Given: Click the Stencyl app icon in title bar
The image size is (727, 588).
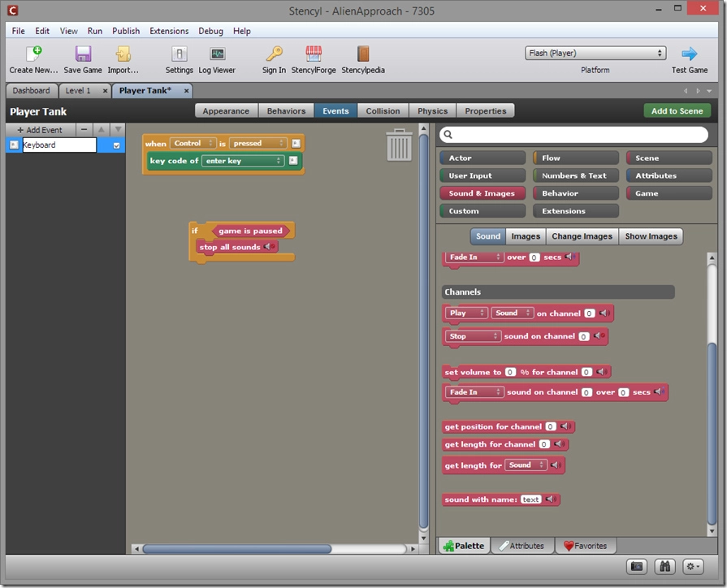Looking at the screenshot, I should point(12,11).
